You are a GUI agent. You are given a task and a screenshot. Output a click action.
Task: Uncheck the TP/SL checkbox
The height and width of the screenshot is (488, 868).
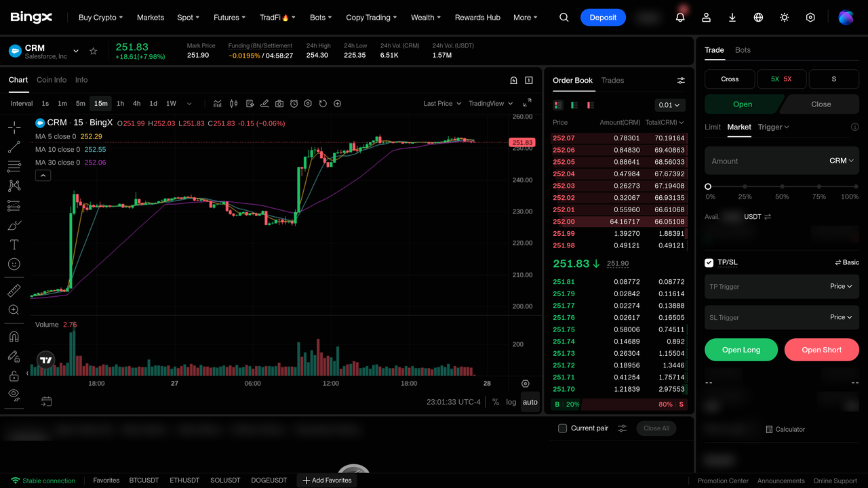point(709,263)
